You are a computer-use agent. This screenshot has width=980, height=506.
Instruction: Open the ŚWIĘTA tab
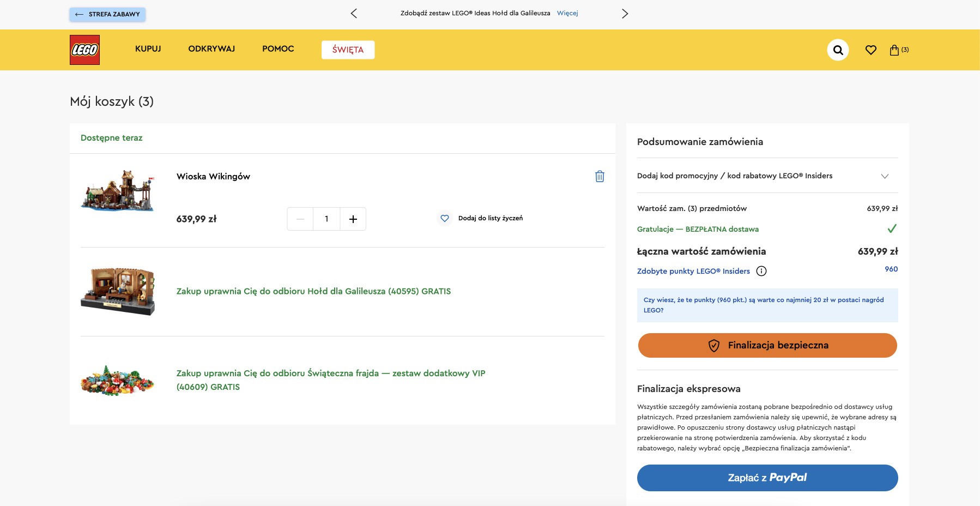tap(348, 50)
